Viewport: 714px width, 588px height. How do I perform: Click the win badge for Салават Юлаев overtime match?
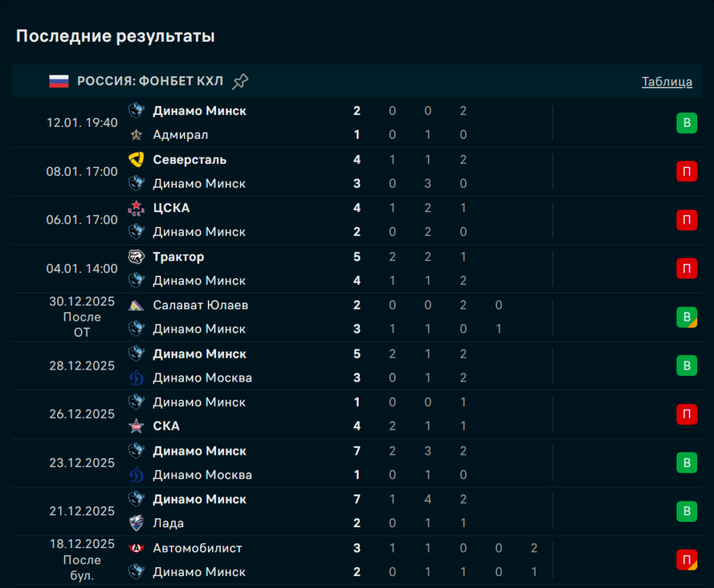pos(686,317)
